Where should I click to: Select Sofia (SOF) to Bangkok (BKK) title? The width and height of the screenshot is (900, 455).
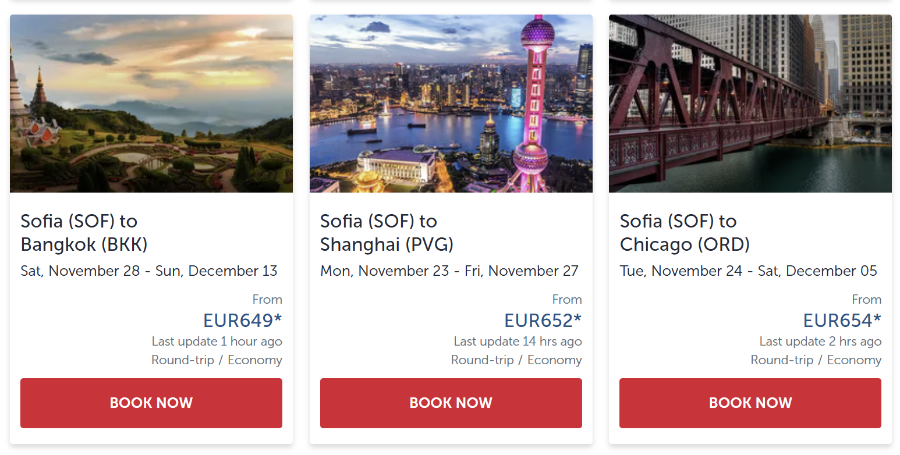84,233
